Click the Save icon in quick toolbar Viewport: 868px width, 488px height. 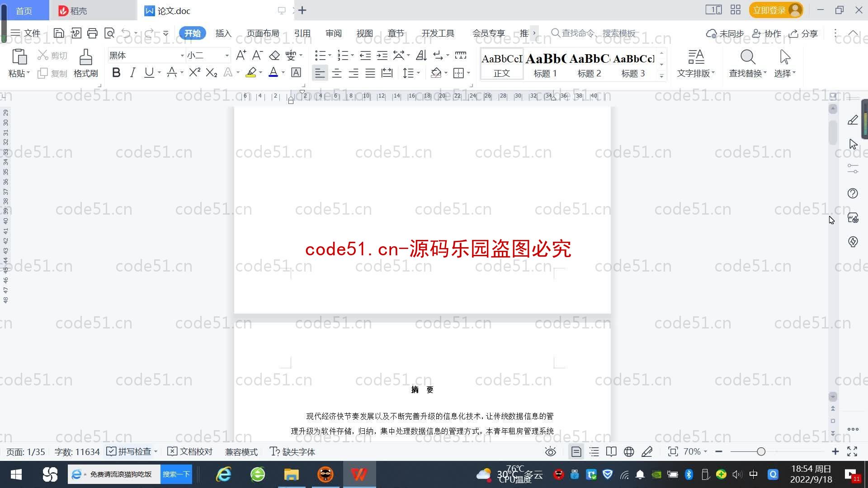[x=59, y=33]
